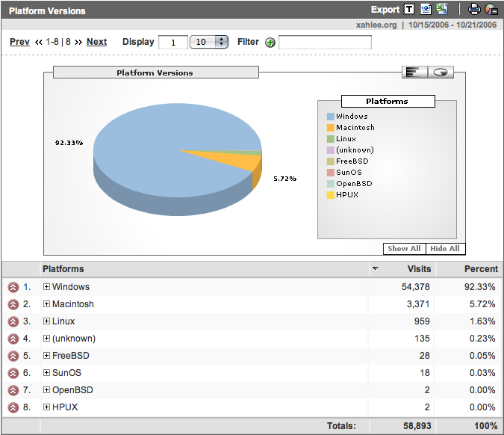Sort table by the Percent column
The width and height of the screenshot is (504, 435).
(x=481, y=269)
